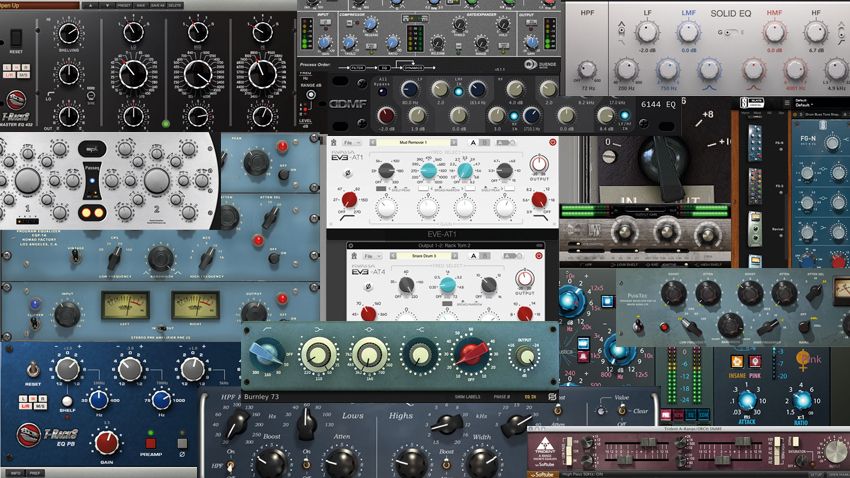850x478 pixels.
Task: Click the HPF frequency knob on Burnley 73
Action: coord(237,424)
